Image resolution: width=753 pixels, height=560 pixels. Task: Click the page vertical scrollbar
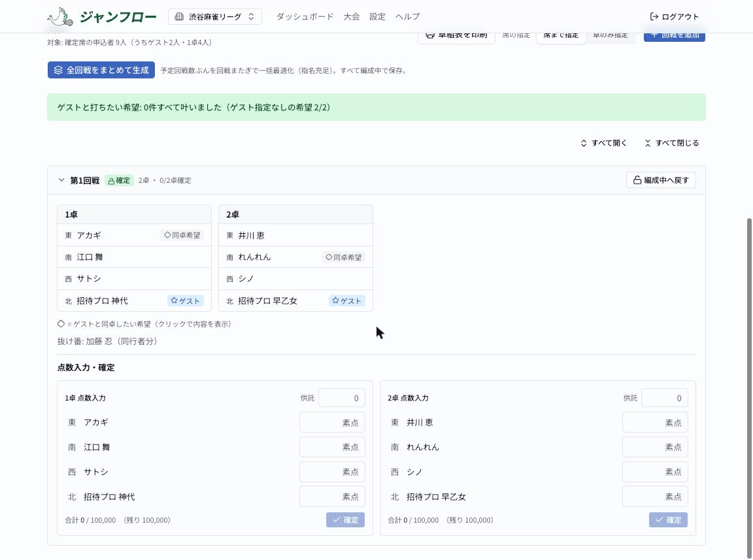750,388
